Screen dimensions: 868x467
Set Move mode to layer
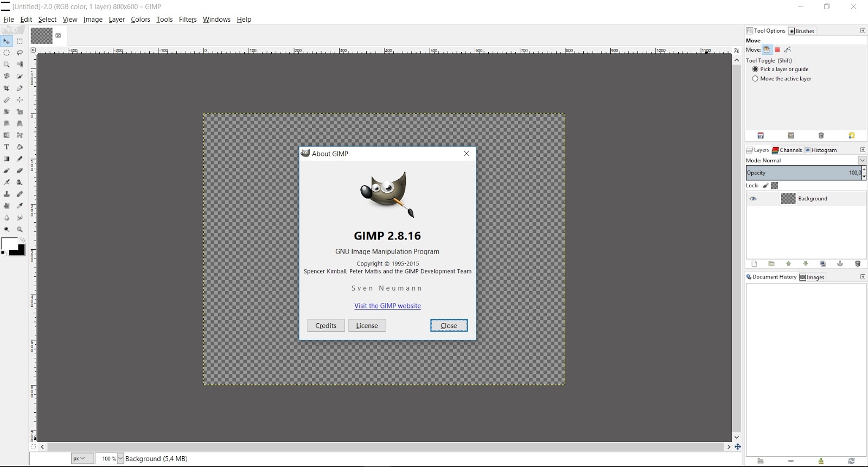pos(767,49)
